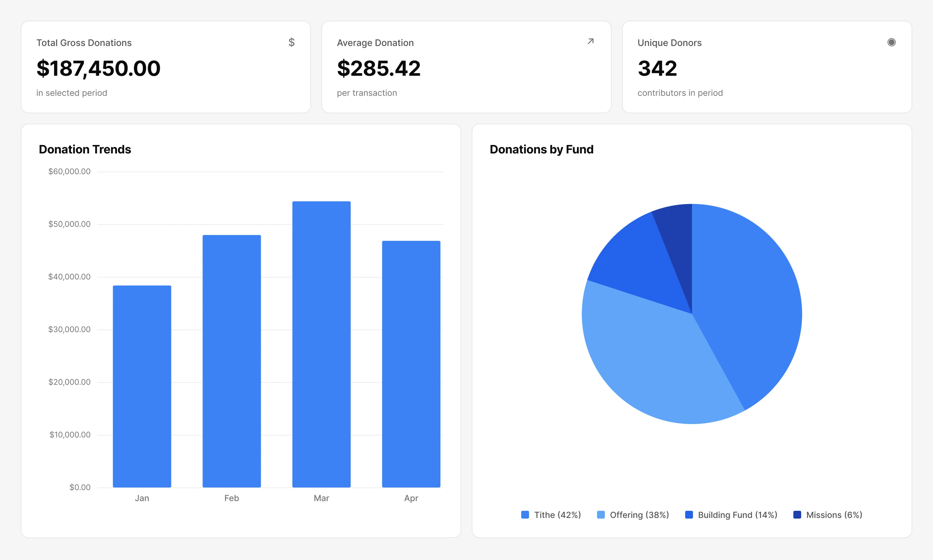This screenshot has height=560, width=933.
Task: Select the Offering (38%) legend swatch
Action: [601, 515]
